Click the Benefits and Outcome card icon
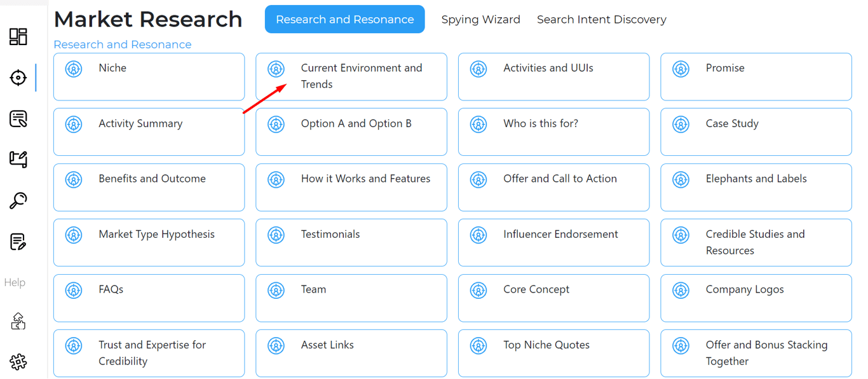This screenshot has height=379, width=868. pos(74,179)
